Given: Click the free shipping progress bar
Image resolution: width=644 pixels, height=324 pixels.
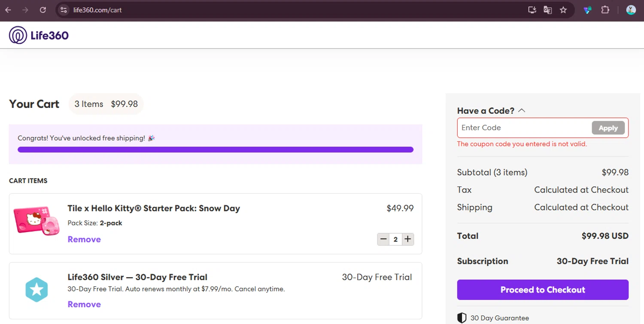Looking at the screenshot, I should point(215,150).
